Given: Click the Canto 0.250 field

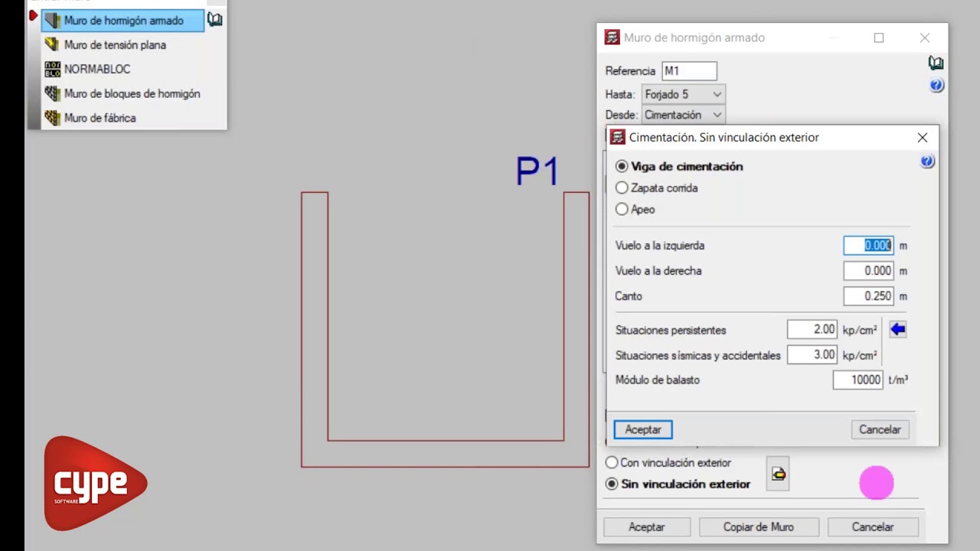Looking at the screenshot, I should [x=868, y=296].
